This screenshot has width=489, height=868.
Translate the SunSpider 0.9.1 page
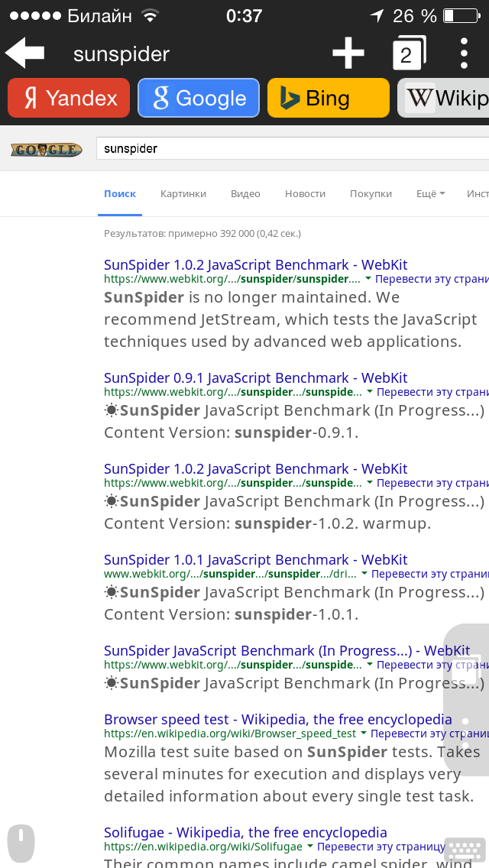[x=433, y=393]
